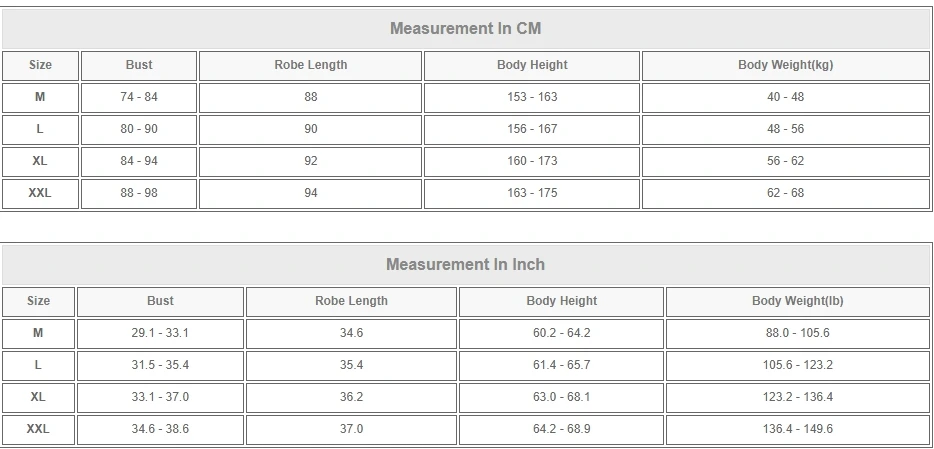The height and width of the screenshot is (449, 934).
Task: Select the bust cell 29.1 - 33.1
Action: (x=160, y=333)
